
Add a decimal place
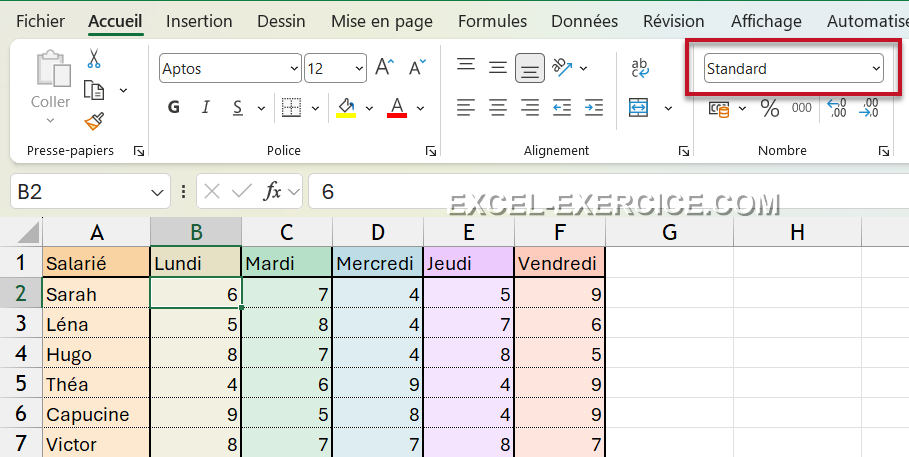[837, 108]
